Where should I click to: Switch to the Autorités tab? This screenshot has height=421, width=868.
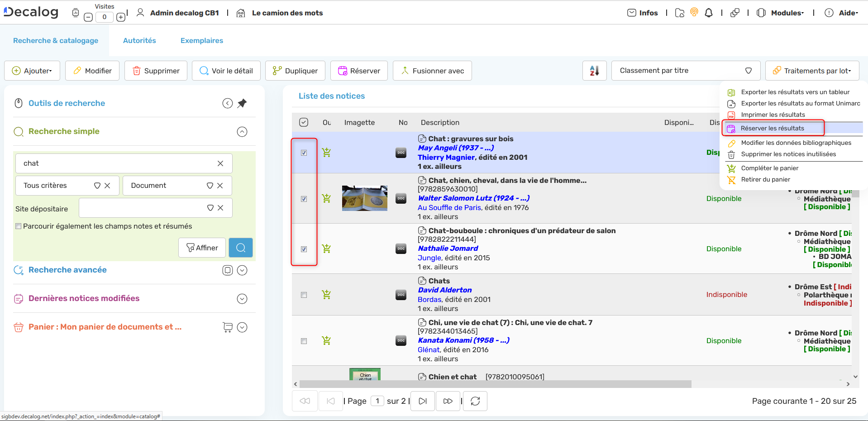click(139, 41)
